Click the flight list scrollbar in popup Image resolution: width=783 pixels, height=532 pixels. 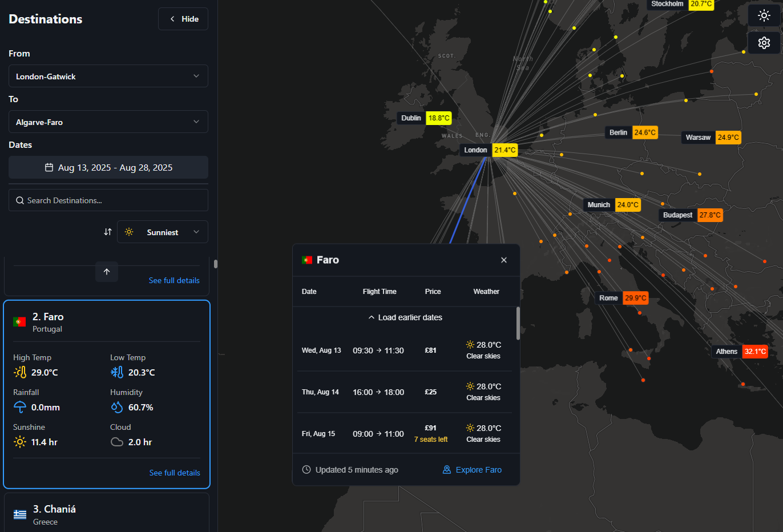(x=518, y=324)
